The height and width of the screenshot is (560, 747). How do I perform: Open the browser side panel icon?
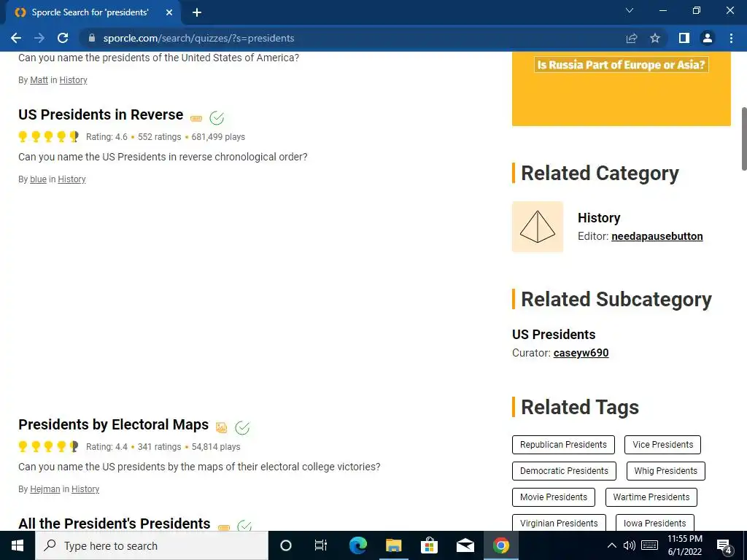click(684, 38)
